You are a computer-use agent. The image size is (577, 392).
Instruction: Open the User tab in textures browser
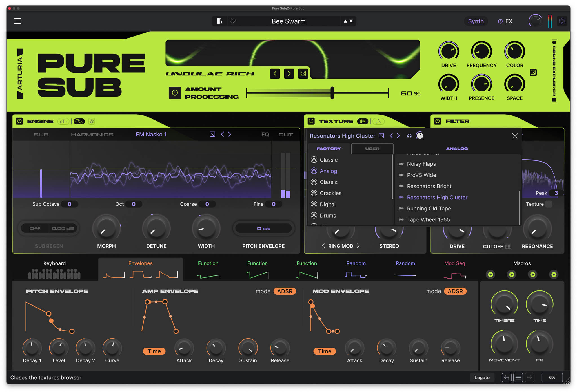click(x=372, y=149)
